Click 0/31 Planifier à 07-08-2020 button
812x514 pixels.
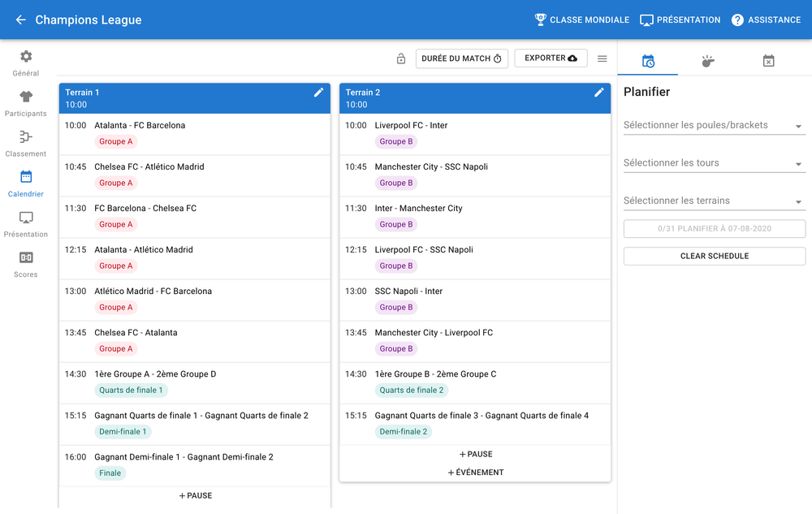pyautogui.click(x=714, y=229)
